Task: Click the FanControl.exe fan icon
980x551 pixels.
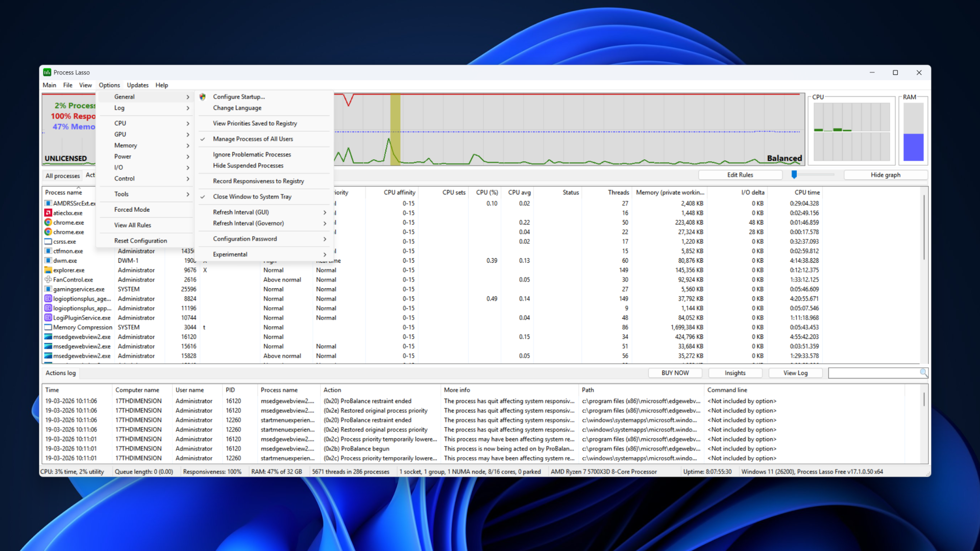Action: [x=48, y=280]
